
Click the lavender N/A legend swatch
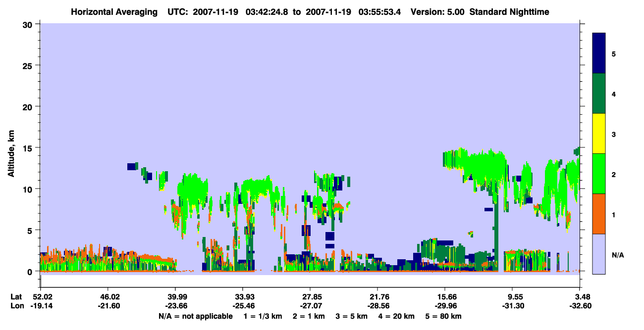(x=599, y=253)
